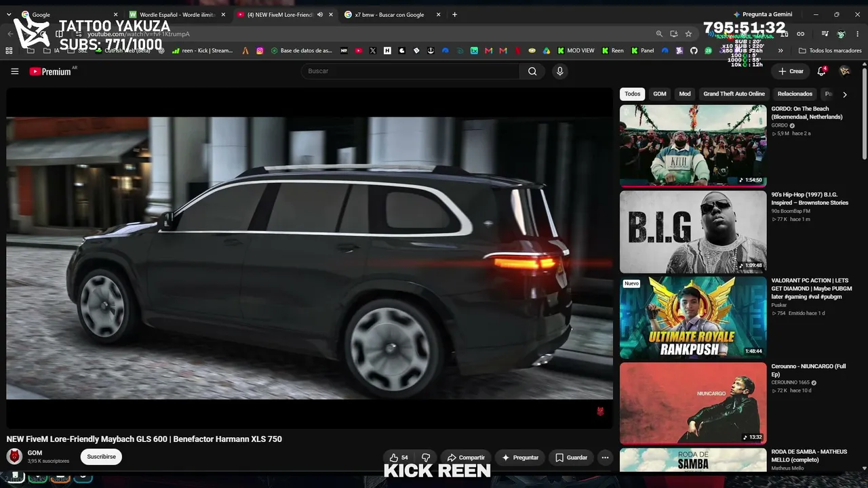Like the Maybach GLS video
This screenshot has height=488, width=868.
[x=399, y=457]
